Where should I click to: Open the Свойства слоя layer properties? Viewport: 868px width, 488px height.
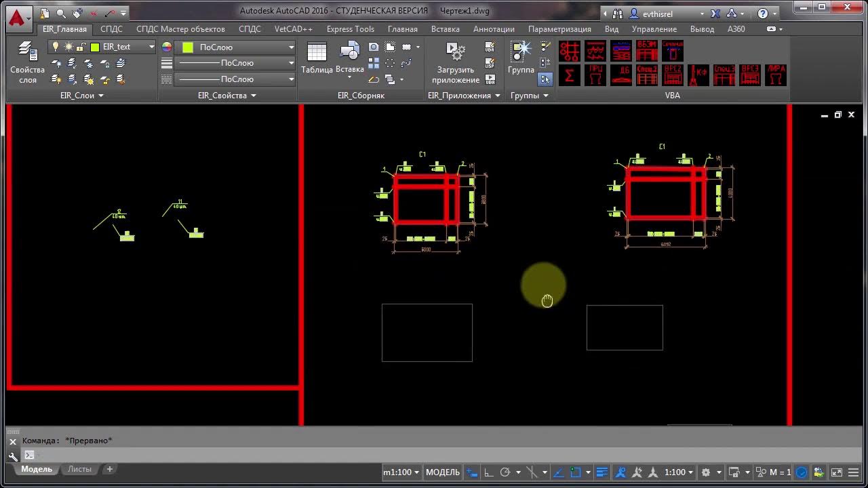tap(27, 62)
